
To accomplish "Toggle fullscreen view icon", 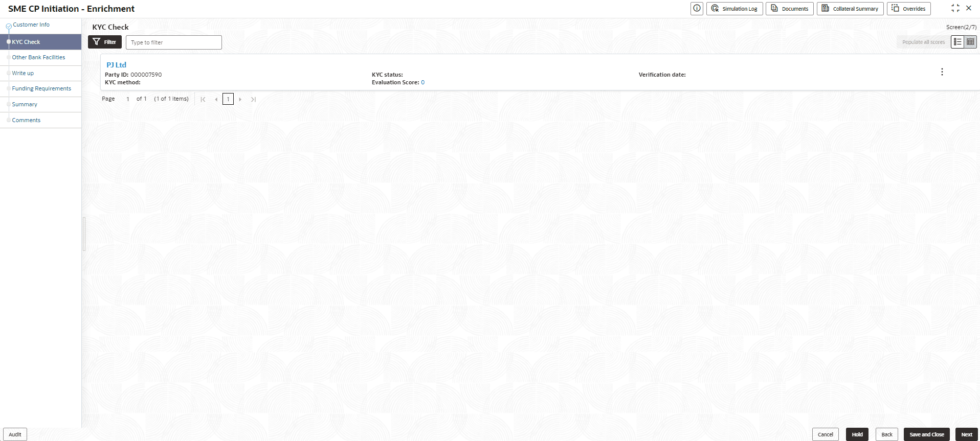I will click(955, 8).
